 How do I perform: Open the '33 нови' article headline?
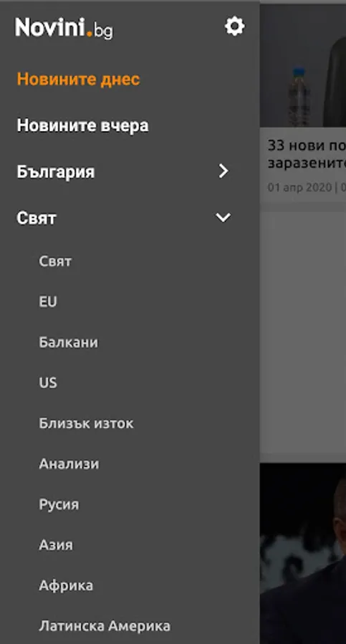[307, 154]
